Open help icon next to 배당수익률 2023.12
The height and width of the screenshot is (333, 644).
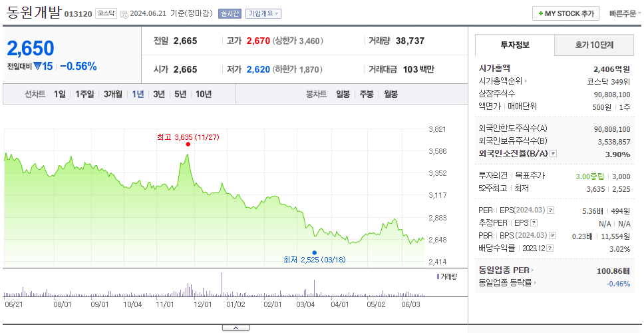coord(550,248)
